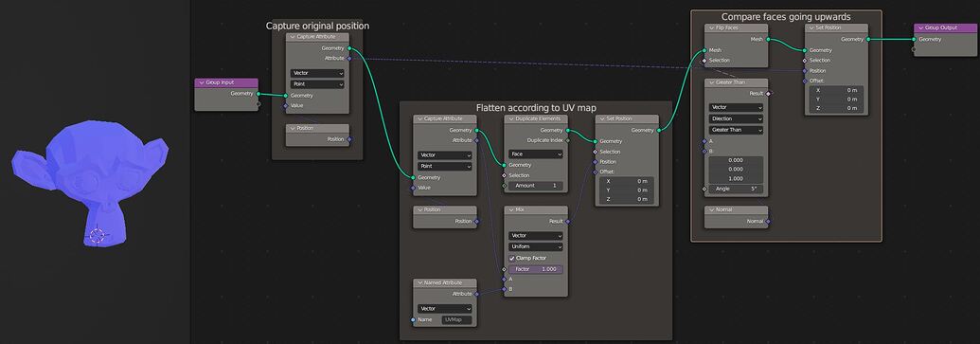This screenshot has width=980, height=344.
Task: Click the empty socket on Group Output
Action: [x=914, y=49]
